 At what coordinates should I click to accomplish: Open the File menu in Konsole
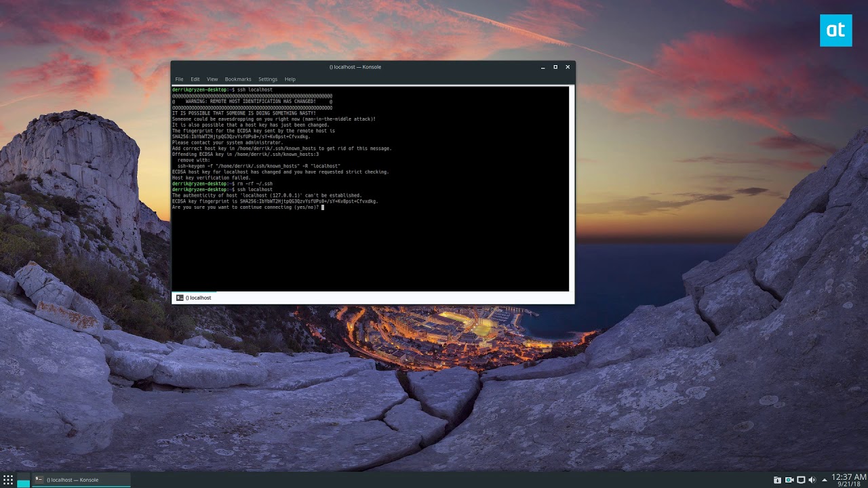(179, 79)
